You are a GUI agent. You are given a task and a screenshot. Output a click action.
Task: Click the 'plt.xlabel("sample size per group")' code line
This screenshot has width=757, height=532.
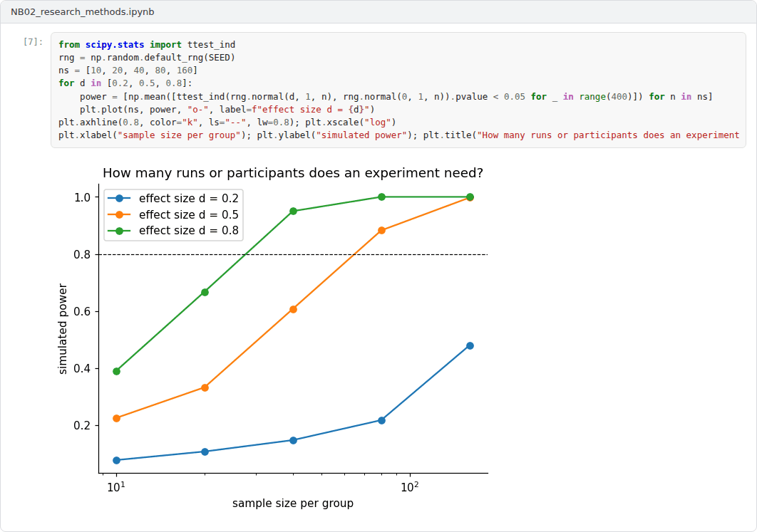tap(398, 135)
